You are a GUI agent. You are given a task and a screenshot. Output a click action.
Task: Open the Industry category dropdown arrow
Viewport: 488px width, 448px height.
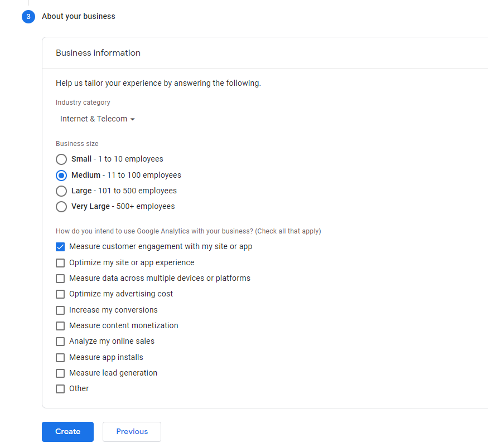(133, 119)
